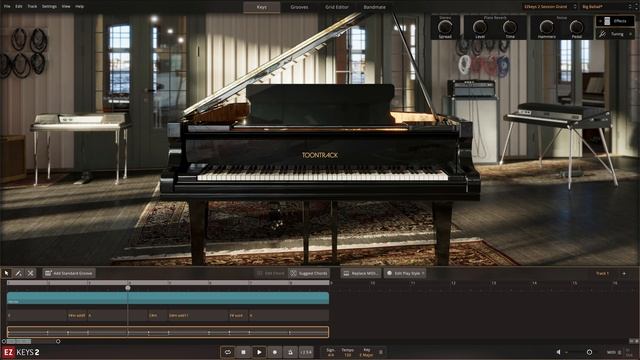Click the Replace MIDI button

[361, 273]
